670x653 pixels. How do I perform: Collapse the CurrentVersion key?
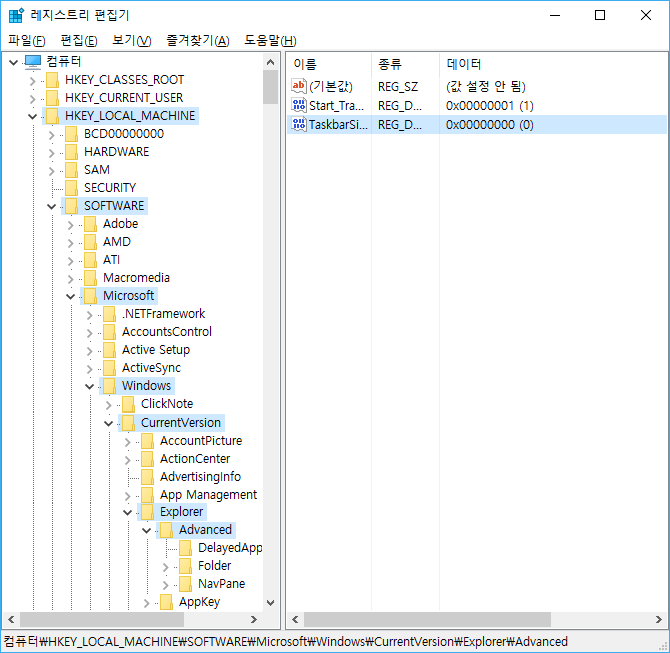click(109, 423)
